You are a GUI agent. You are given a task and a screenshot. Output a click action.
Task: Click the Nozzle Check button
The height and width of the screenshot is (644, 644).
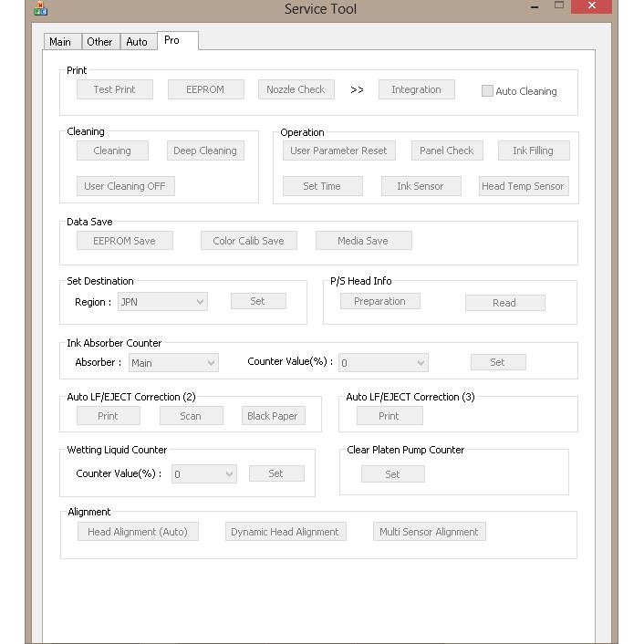pos(296,89)
